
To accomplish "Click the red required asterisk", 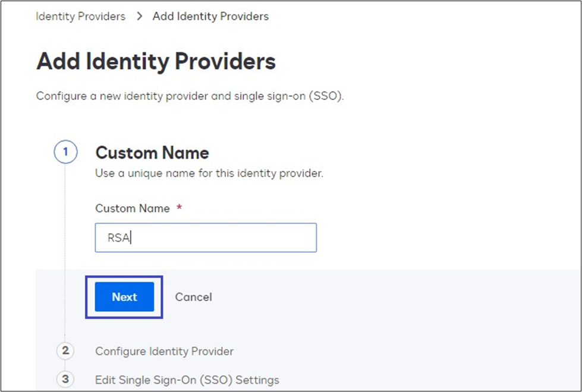I will (180, 208).
